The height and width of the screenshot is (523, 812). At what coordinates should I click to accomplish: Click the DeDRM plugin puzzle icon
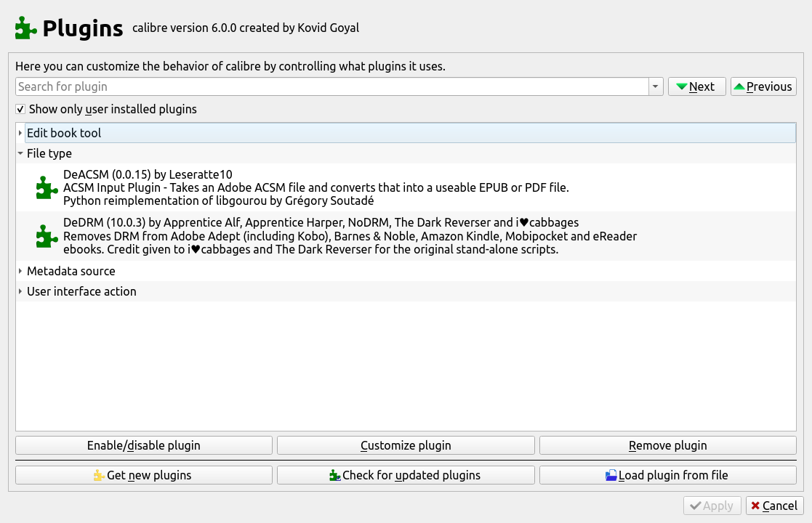click(x=47, y=236)
